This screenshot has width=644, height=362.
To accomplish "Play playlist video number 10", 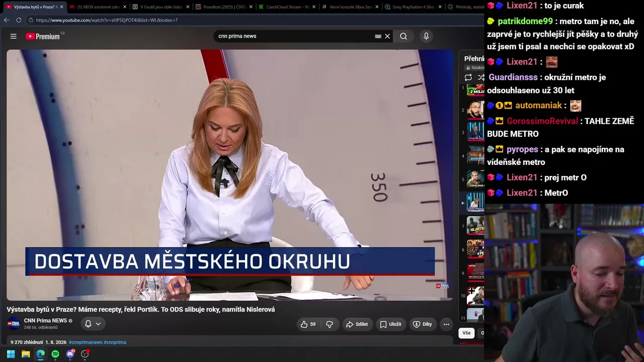I will tap(475, 296).
